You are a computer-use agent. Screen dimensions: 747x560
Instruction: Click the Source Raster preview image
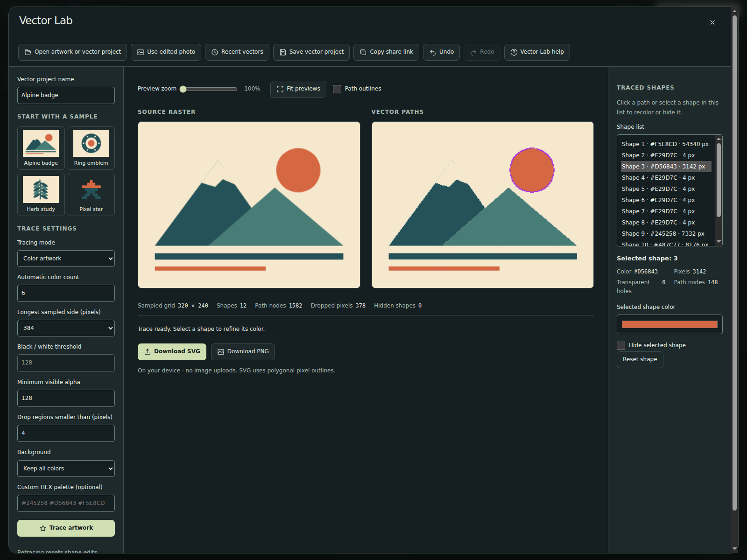click(x=249, y=205)
